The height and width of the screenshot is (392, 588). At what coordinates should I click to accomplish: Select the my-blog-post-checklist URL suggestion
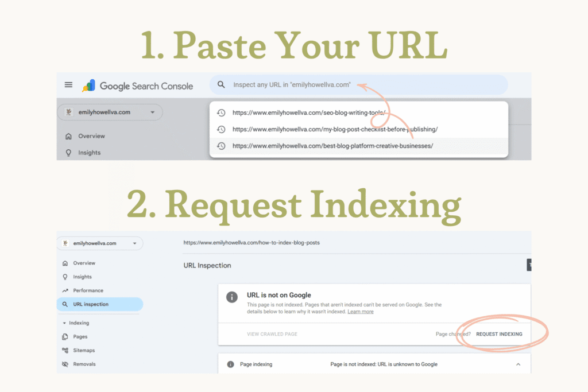click(x=359, y=129)
